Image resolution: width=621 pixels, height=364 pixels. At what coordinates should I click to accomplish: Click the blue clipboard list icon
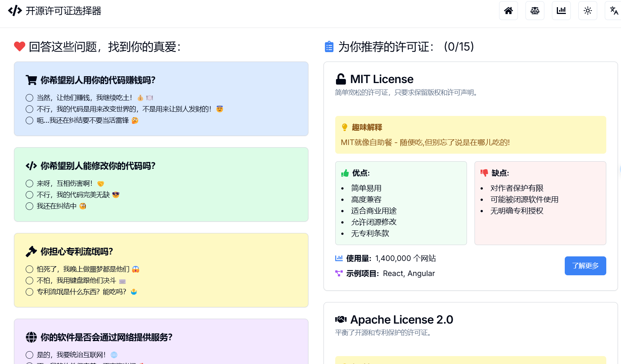click(329, 46)
